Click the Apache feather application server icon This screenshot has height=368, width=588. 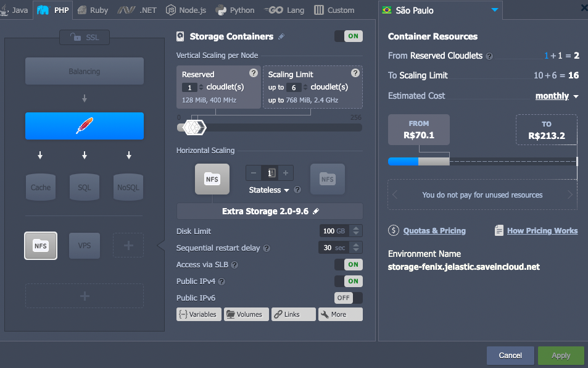85,126
